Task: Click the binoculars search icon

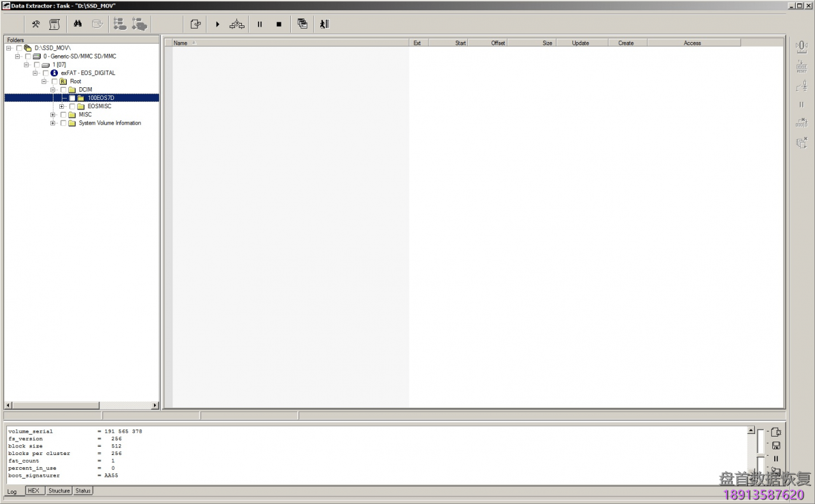Action: (x=78, y=24)
